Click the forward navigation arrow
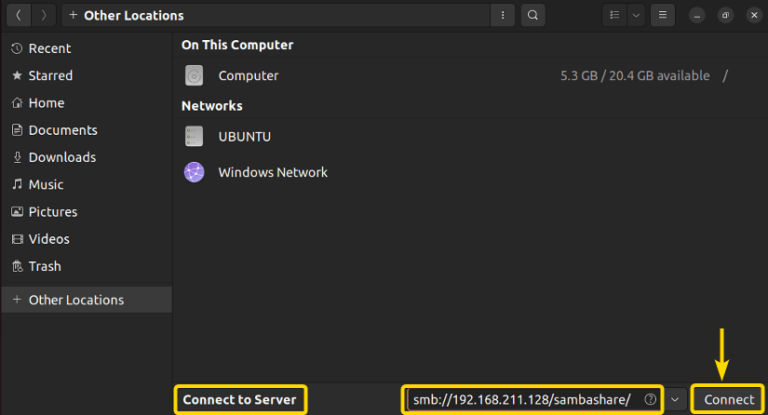Viewport: 768px width, 415px height. point(44,15)
